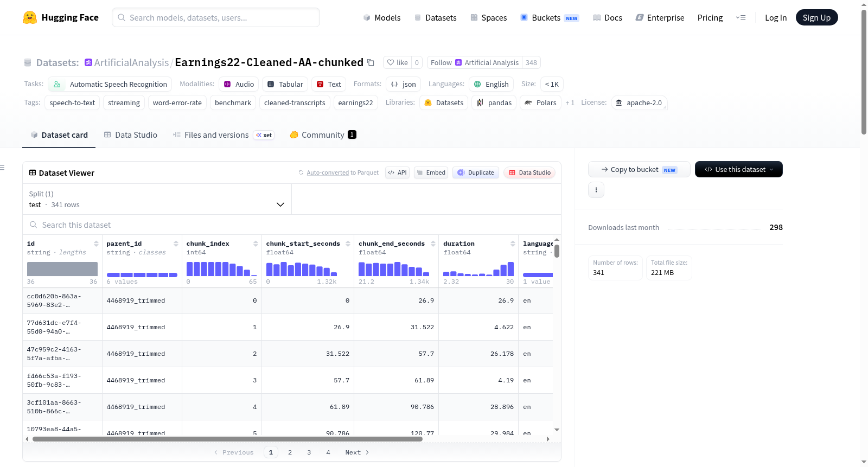Image resolution: width=868 pixels, height=467 pixels.
Task: Open the Pricing page
Action: 710,18
